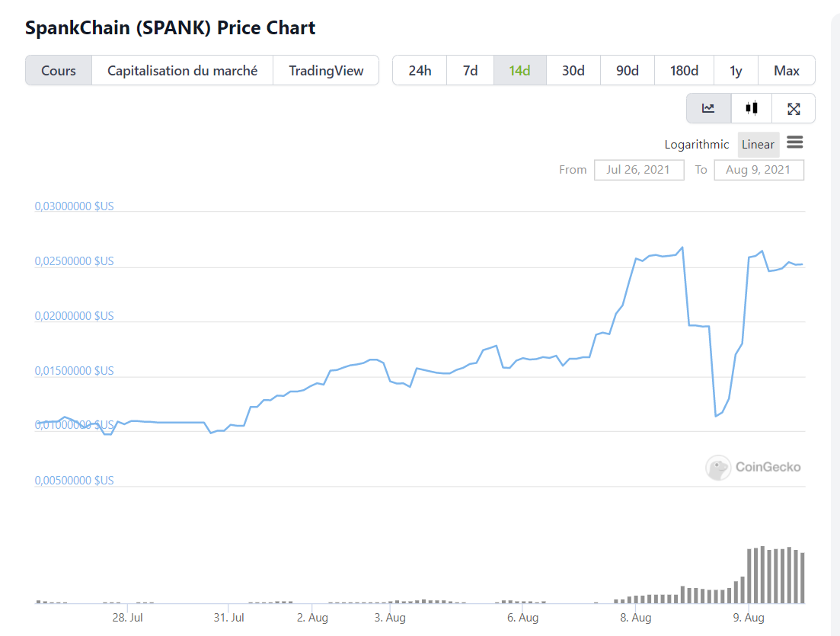Switch to Capitalisation du marché tab
840x636 pixels.
[x=182, y=71]
